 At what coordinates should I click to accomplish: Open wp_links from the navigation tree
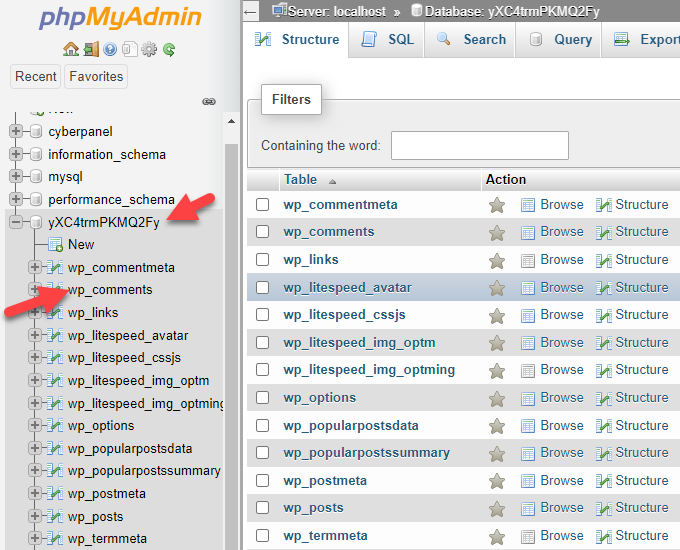(x=93, y=312)
